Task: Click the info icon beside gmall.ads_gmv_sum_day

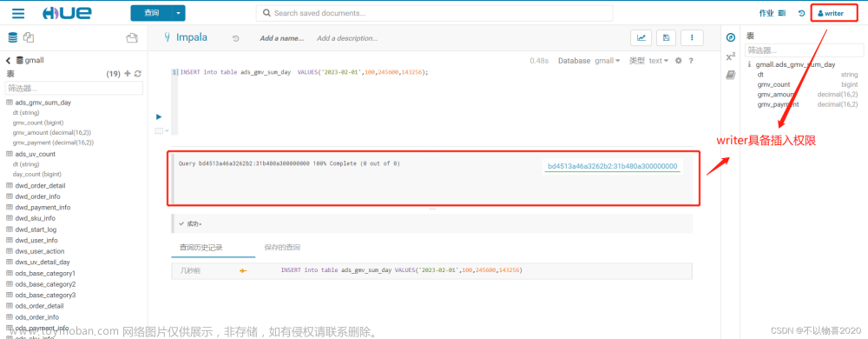Action: pyautogui.click(x=749, y=64)
